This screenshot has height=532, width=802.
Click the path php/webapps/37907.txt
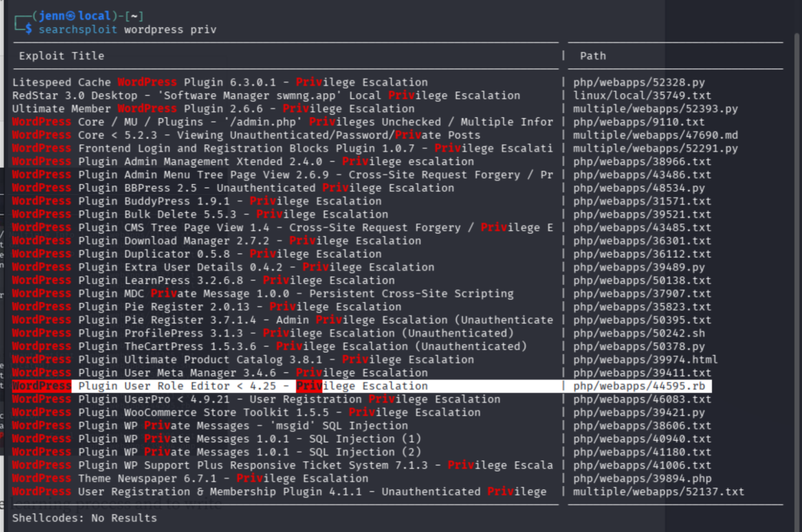click(x=642, y=294)
